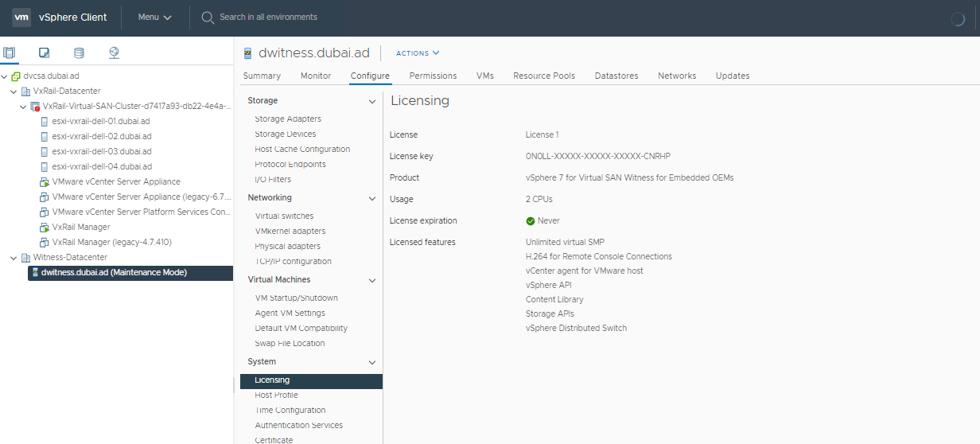Click host icon for esxi-vxrail-dell-02.dubai.ad
Screen dimensions: 980x444
pos(45,137)
